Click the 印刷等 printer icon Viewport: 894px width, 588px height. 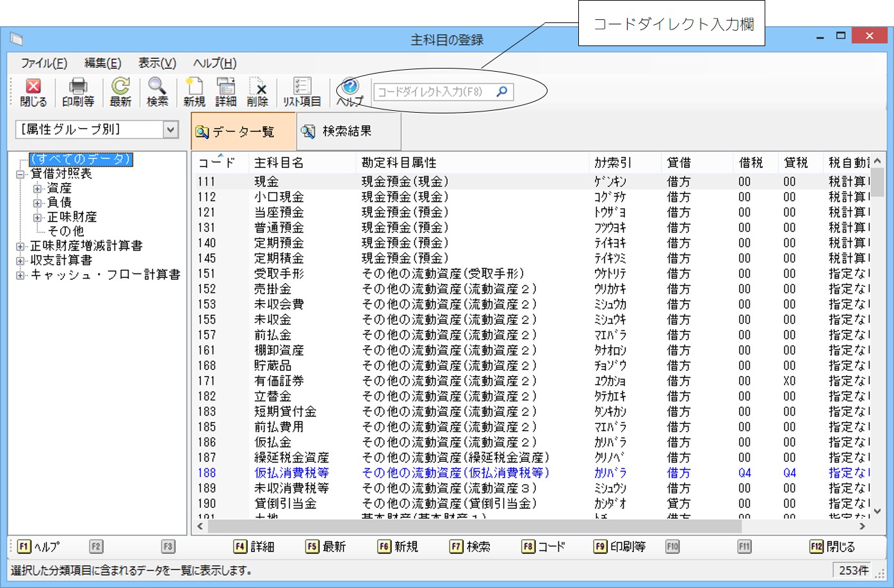pos(78,92)
